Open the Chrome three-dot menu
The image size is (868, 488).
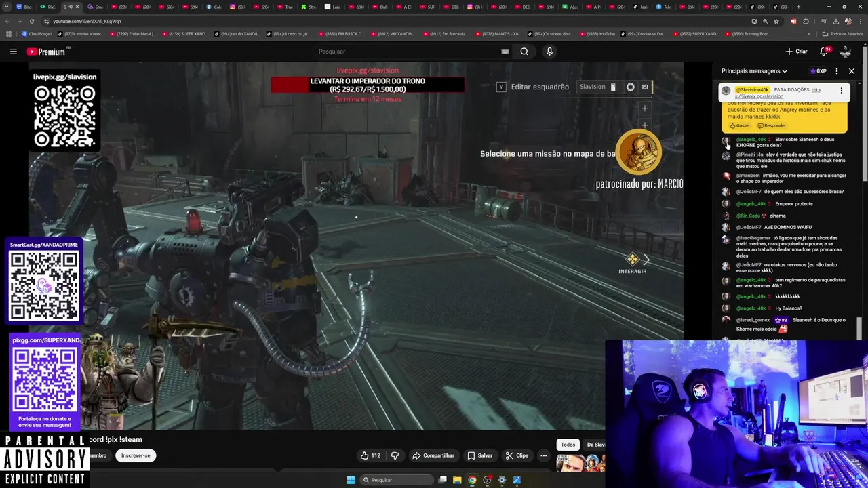(860, 21)
